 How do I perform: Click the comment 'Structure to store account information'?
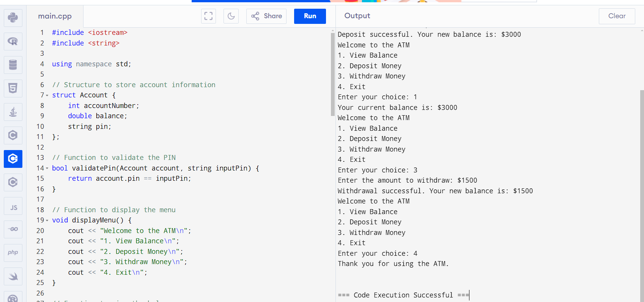click(x=134, y=85)
